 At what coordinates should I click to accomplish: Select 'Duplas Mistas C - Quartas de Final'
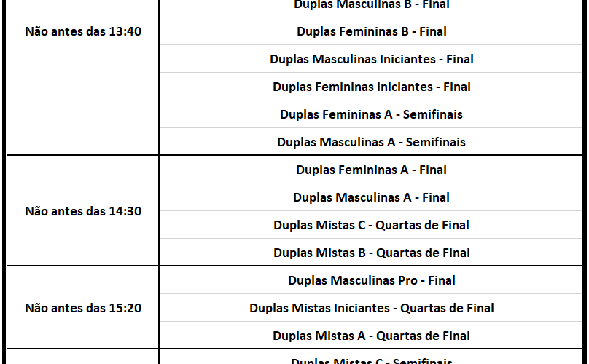371,225
